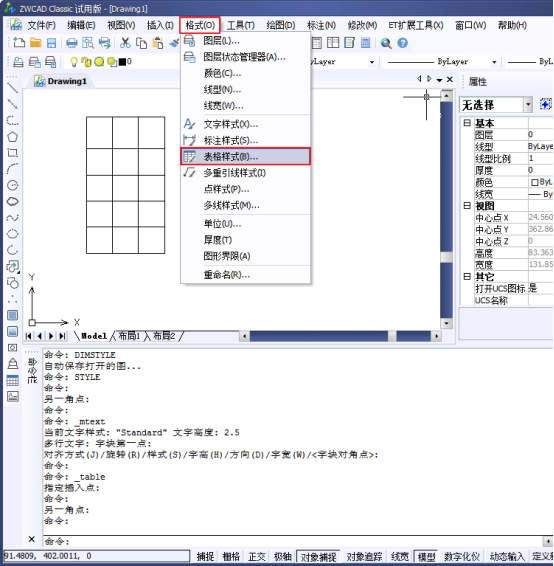
Task: Open the drawing tab list dropdown arrow
Action: [439, 80]
